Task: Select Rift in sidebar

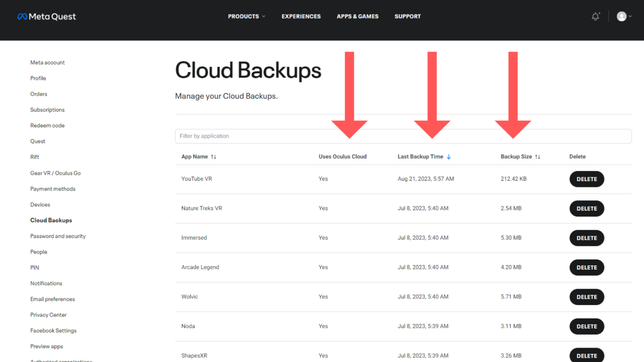Action: tap(34, 157)
